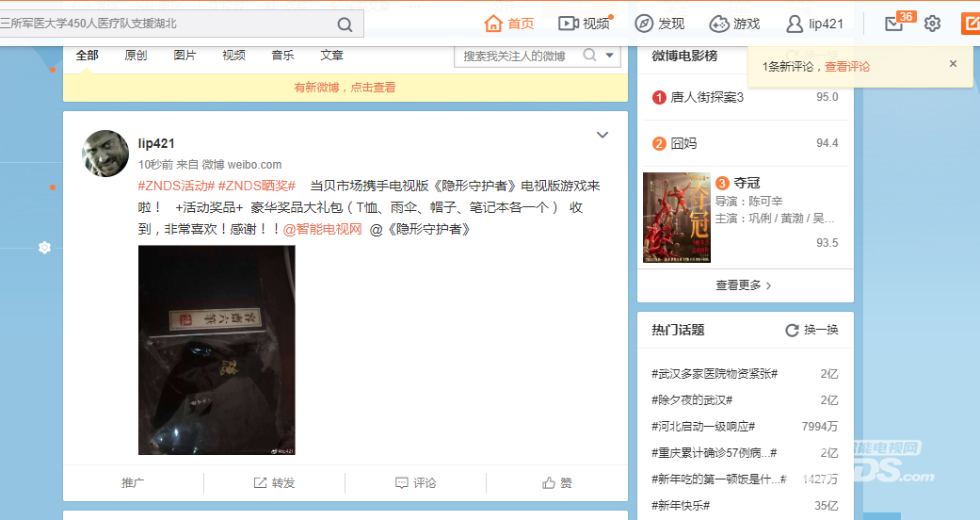The width and height of the screenshot is (980, 520).
Task: Open the @智能电视网 mention
Action: point(323,229)
